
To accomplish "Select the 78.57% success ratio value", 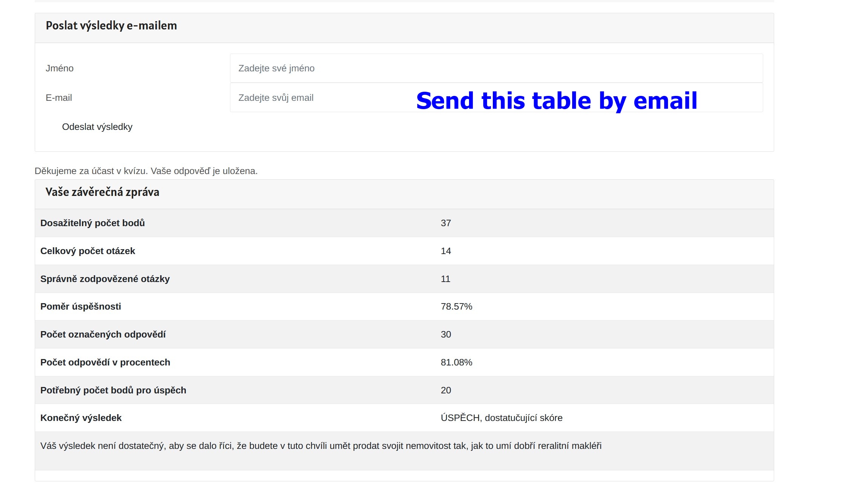I will coord(456,307).
